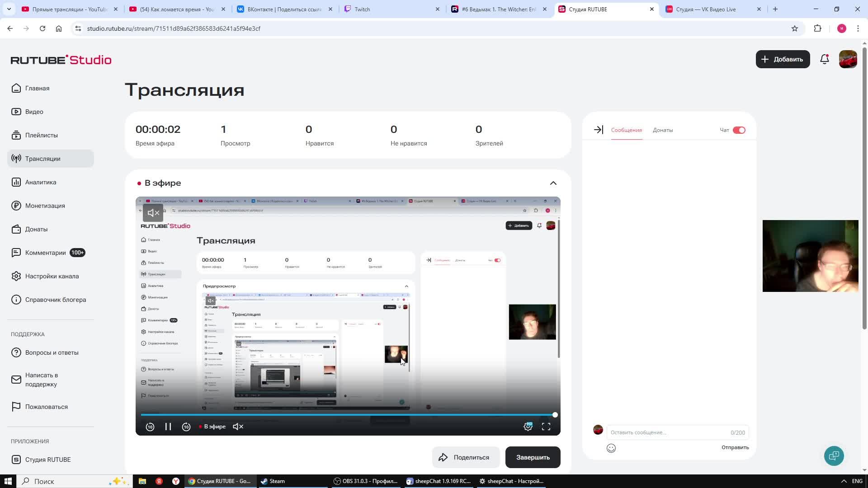This screenshot has height=488, width=868.
Task: Enter fullscreen mode in player
Action: tap(546, 427)
